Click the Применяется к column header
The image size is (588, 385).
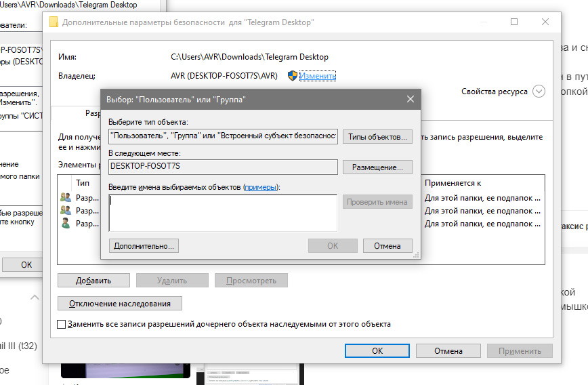(453, 183)
